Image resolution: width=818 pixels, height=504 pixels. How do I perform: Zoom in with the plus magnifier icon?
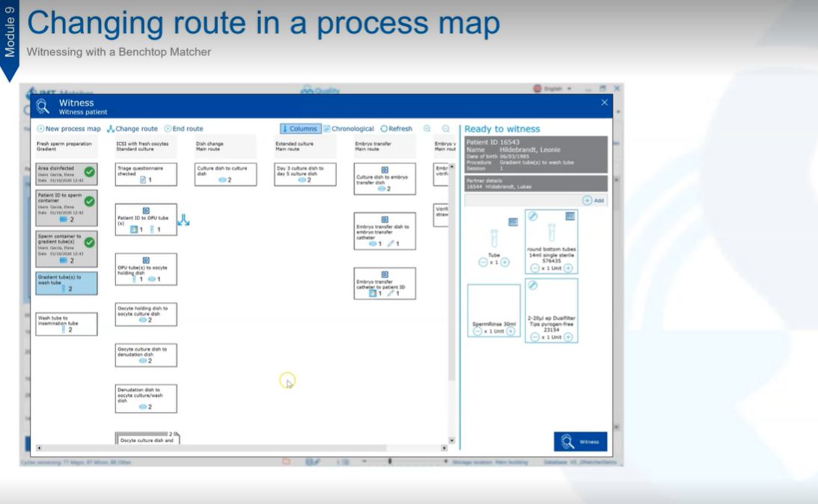[x=427, y=129]
